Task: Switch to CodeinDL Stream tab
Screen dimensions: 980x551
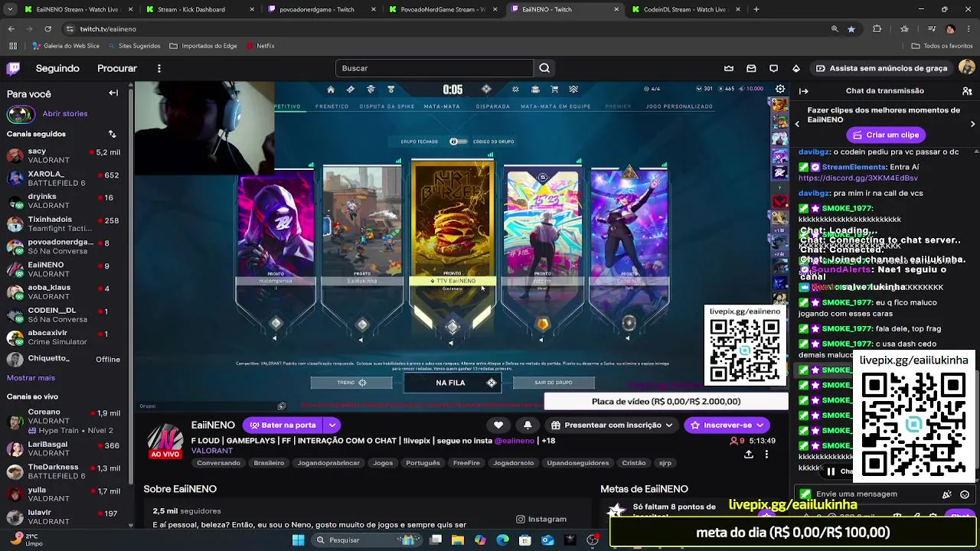Action: tap(684, 9)
